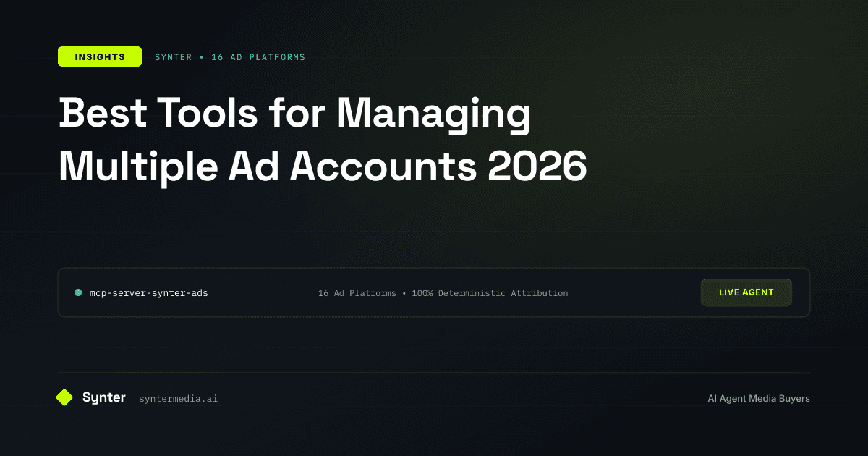The image size is (868, 456).
Task: Click the 'Best Tools for Managing' headline
Action: click(294, 114)
